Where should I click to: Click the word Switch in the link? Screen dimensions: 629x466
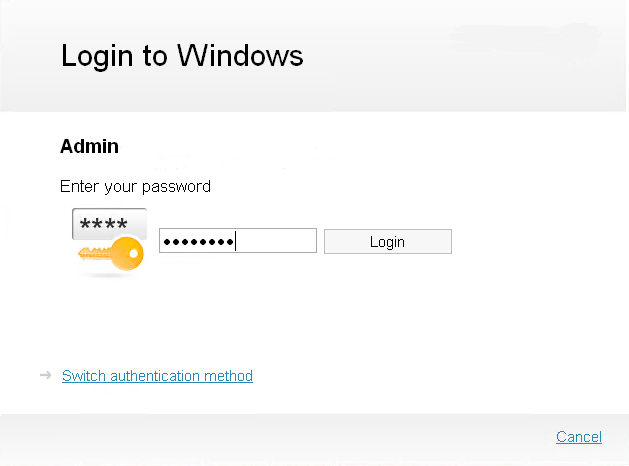(x=84, y=376)
